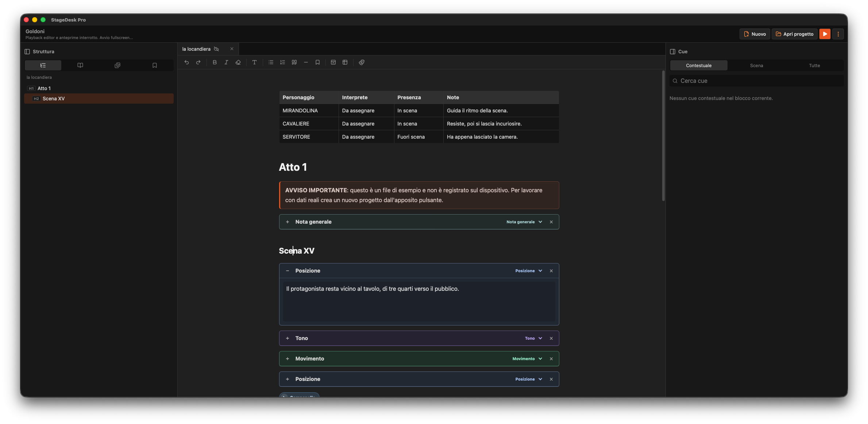Viewport: 868px width, 424px height.
Task: Create a new project with Nuovo
Action: point(755,34)
